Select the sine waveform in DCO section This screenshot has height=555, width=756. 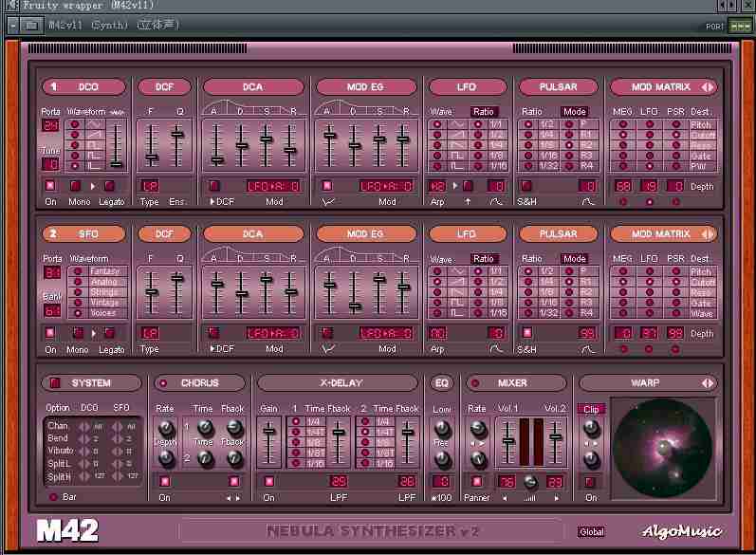pyautogui.click(x=75, y=124)
